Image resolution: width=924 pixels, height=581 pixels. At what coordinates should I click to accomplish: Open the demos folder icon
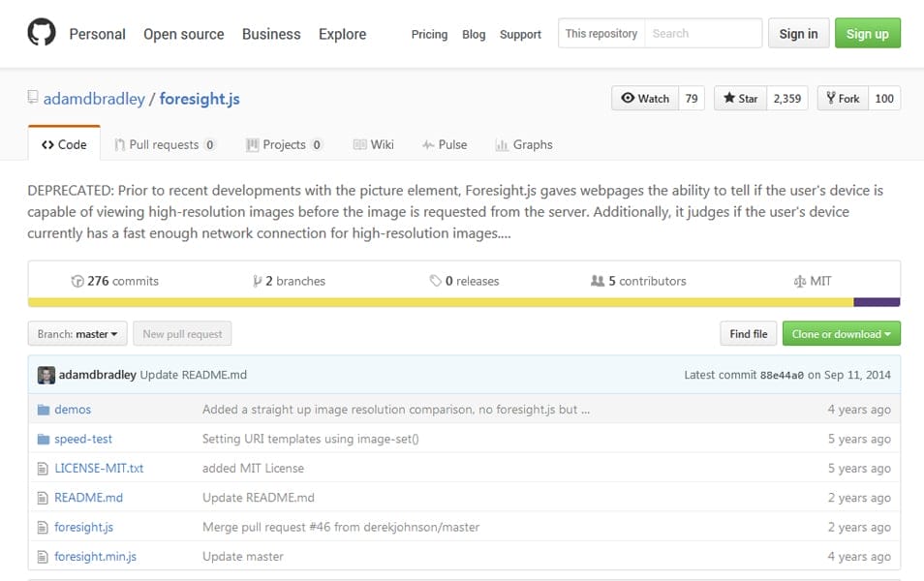point(44,409)
